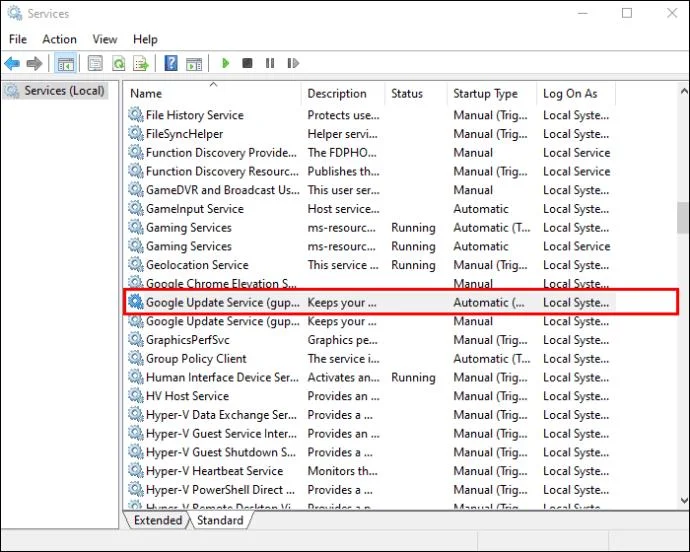This screenshot has width=690, height=552.
Task: Toggle Show/Hide Console Tree icon
Action: (x=66, y=63)
